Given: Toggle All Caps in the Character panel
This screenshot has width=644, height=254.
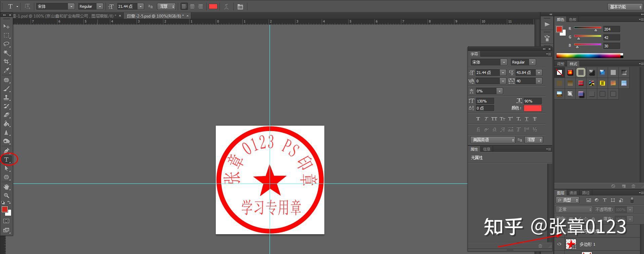Looking at the screenshot, I should [x=494, y=119].
